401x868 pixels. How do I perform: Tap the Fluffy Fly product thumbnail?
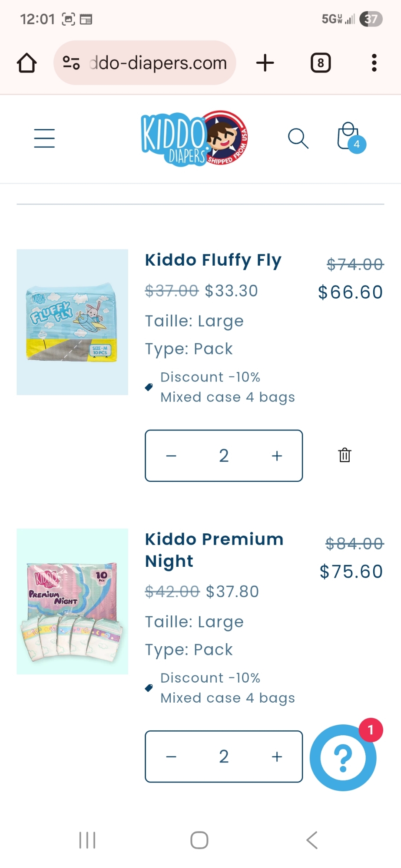pyautogui.click(x=72, y=322)
